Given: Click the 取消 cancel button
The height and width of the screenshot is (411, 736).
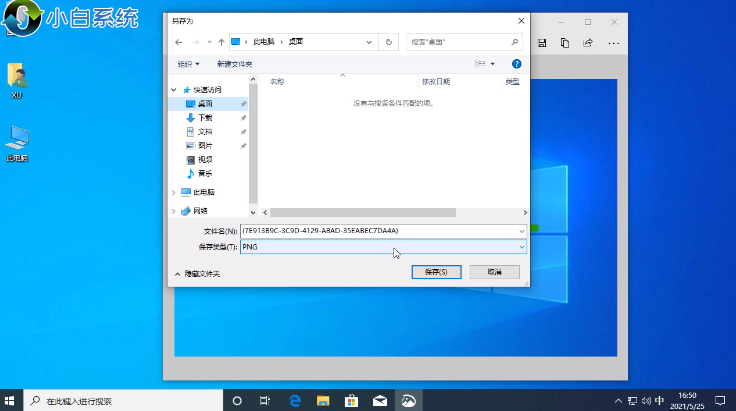Looking at the screenshot, I should (494, 271).
